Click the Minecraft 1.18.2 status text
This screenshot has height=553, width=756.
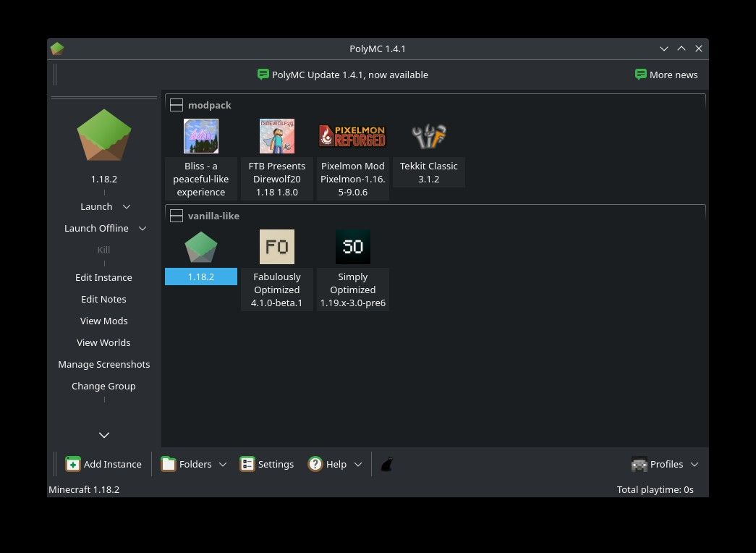(84, 489)
